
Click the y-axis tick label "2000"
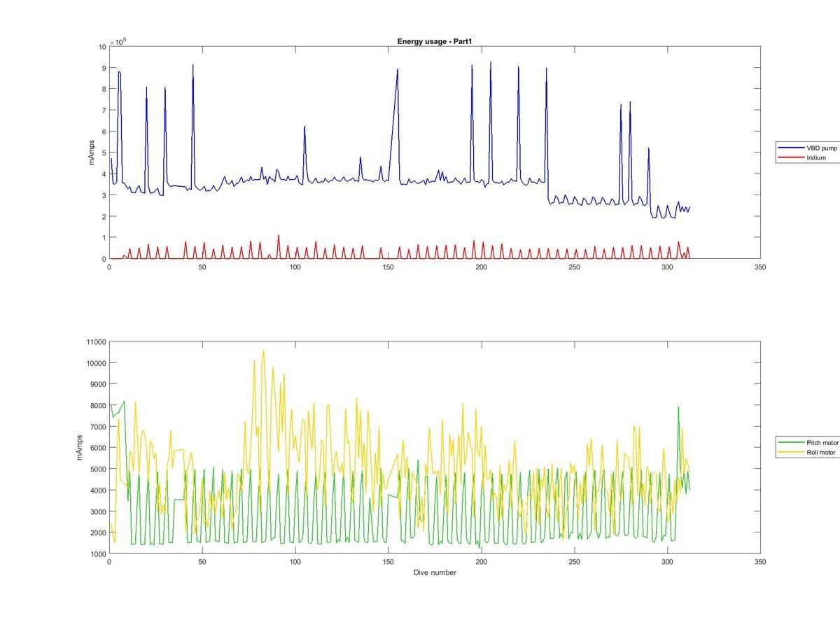point(97,533)
